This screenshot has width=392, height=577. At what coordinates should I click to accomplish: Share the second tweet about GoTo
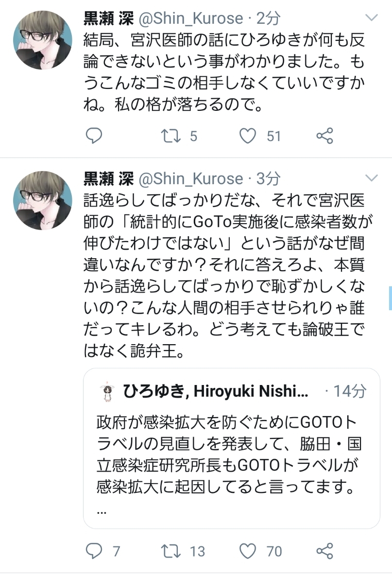coord(324,551)
